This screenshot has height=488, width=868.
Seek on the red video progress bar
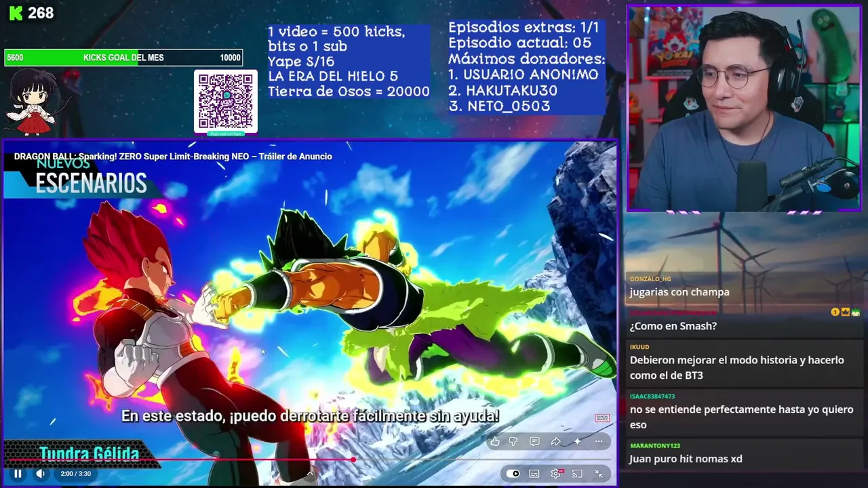pyautogui.click(x=309, y=460)
